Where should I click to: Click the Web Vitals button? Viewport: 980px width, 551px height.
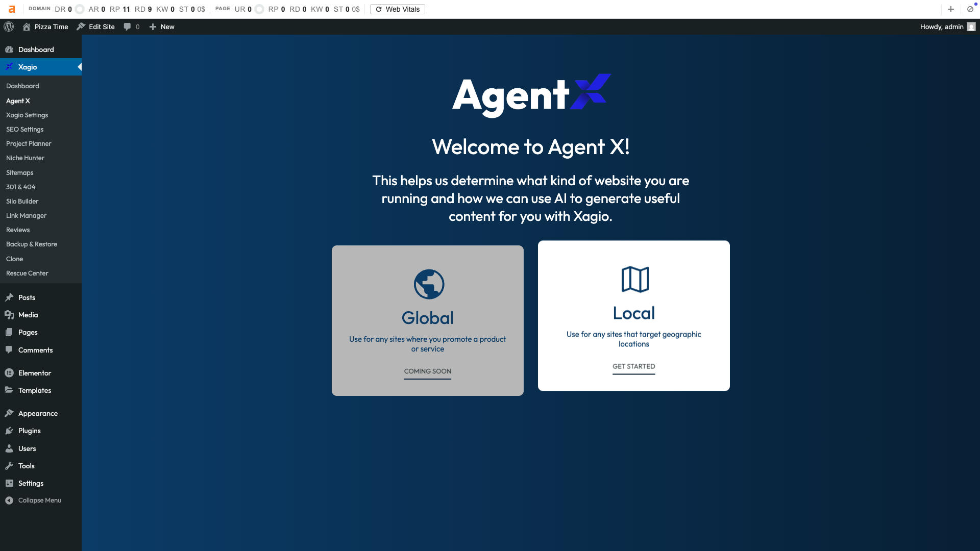[x=397, y=9]
